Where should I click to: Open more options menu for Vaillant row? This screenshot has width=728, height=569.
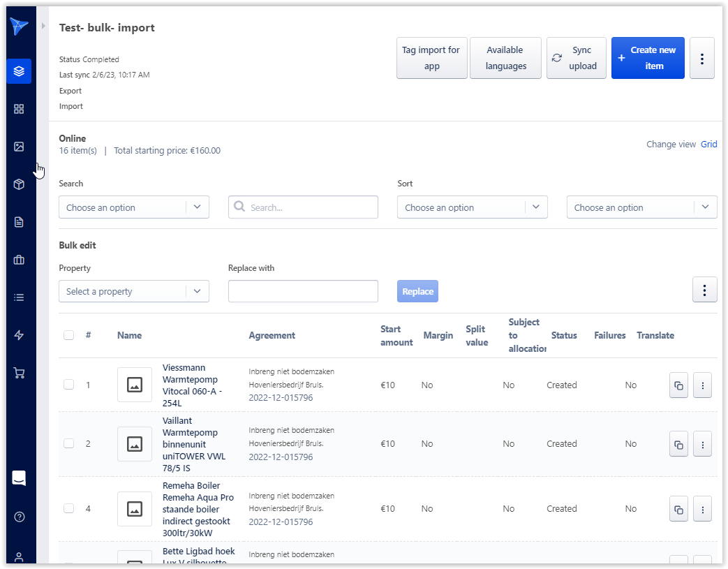click(702, 444)
